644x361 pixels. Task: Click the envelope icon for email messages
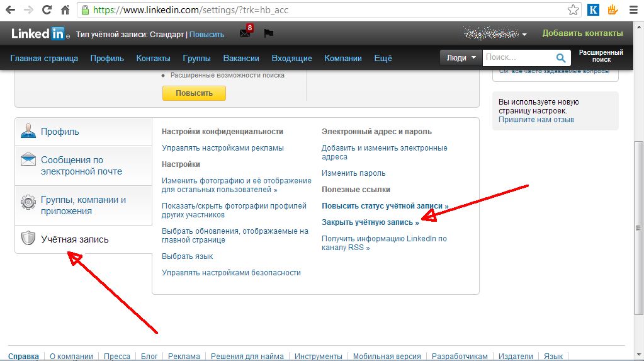pyautogui.click(x=28, y=159)
